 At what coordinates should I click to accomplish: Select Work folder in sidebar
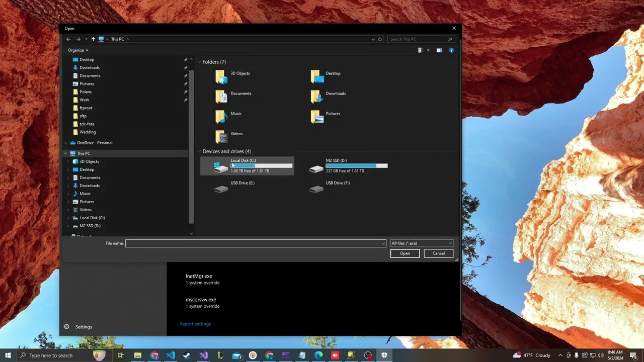pos(84,100)
